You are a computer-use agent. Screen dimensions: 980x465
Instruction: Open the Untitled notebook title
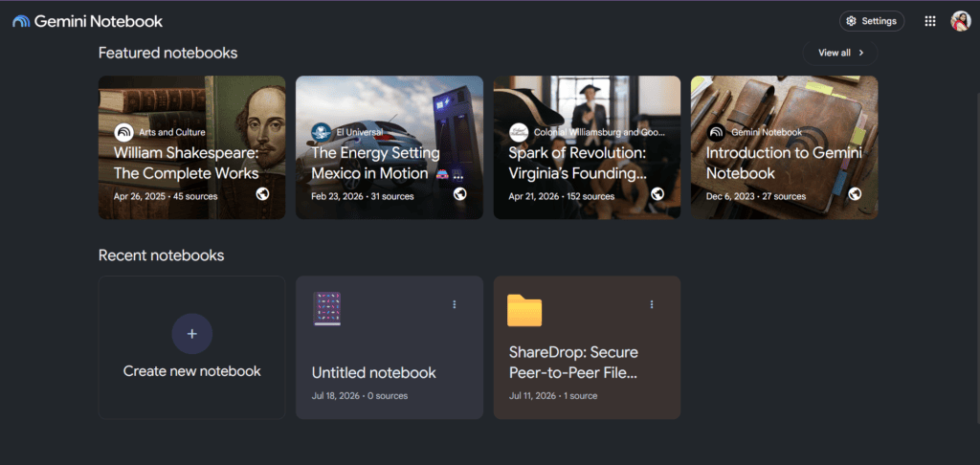coord(374,373)
